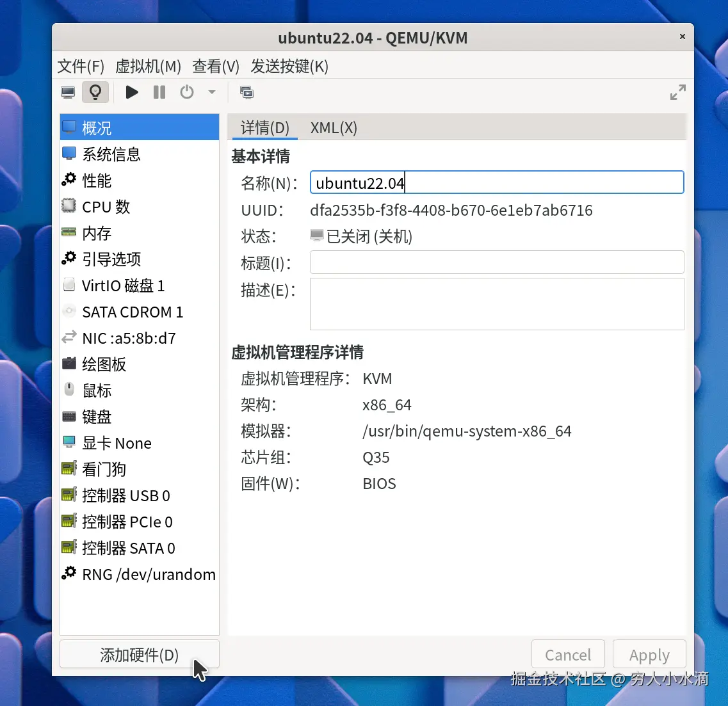Open the snapshots manager icon
Viewport: 728px width, 706px height.
[247, 92]
